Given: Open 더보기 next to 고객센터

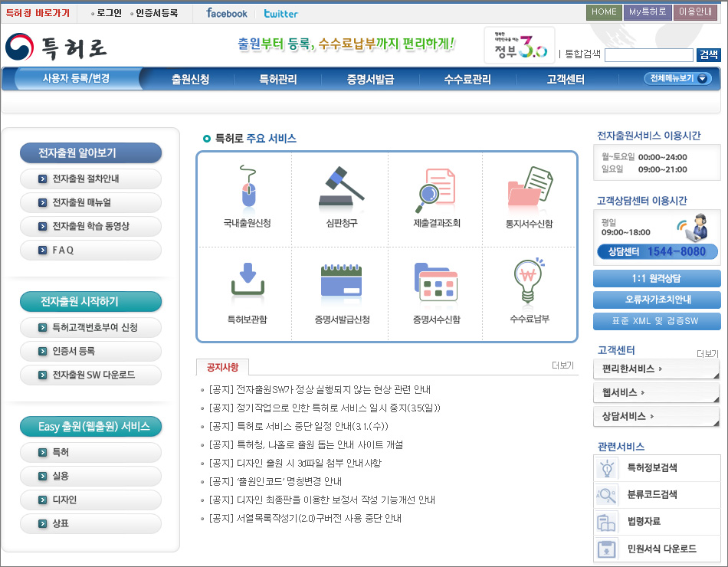Looking at the screenshot, I should pos(707,354).
